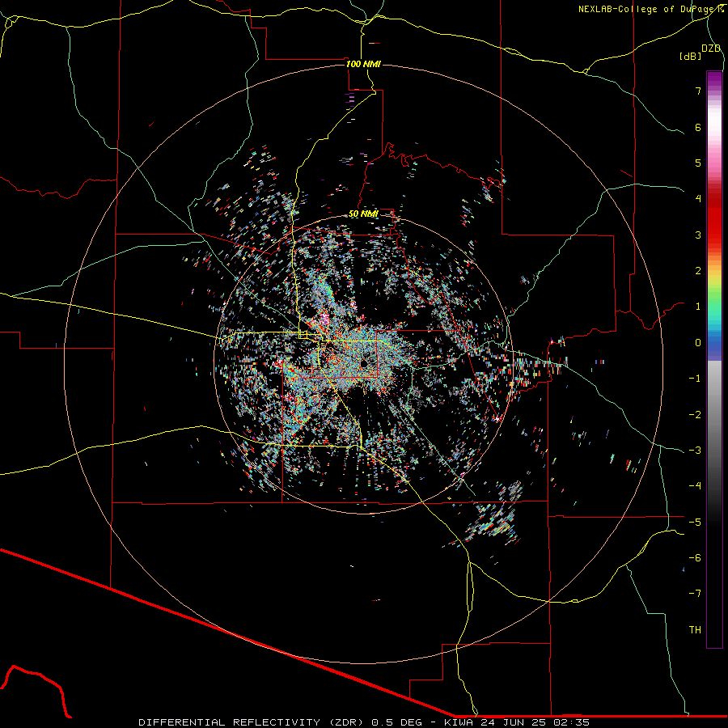
Task: Click the black radar site dot at center
Action: 363,362
